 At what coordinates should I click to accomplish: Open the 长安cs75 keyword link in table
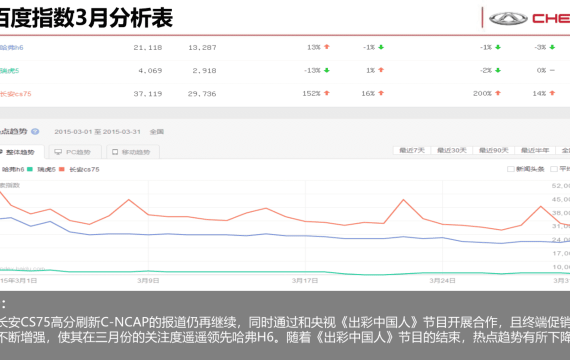[x=15, y=94]
